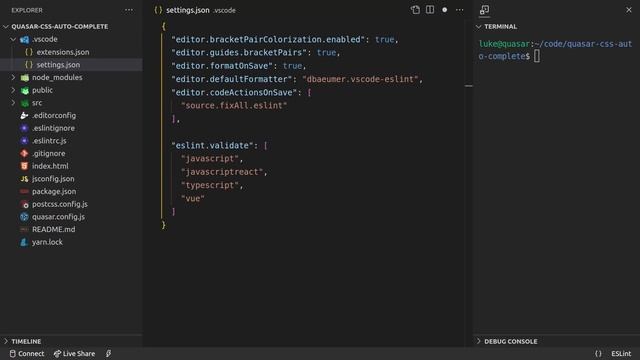The height and width of the screenshot is (360, 640).
Task: Open package.json file
Action: [54, 191]
